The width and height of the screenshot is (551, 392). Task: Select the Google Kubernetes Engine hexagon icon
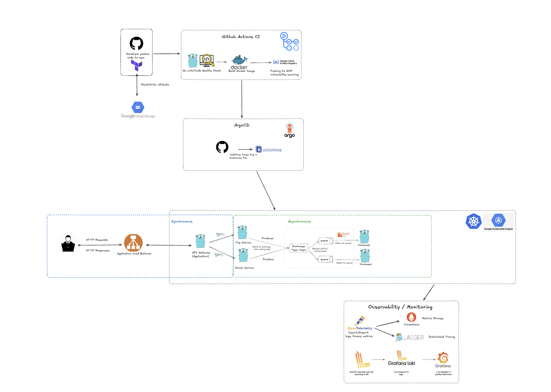point(498,220)
